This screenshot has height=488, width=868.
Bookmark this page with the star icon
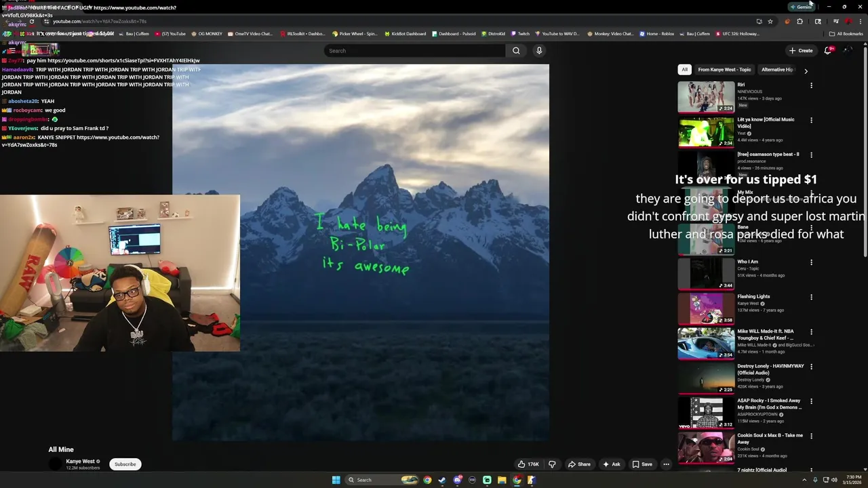coord(770,22)
